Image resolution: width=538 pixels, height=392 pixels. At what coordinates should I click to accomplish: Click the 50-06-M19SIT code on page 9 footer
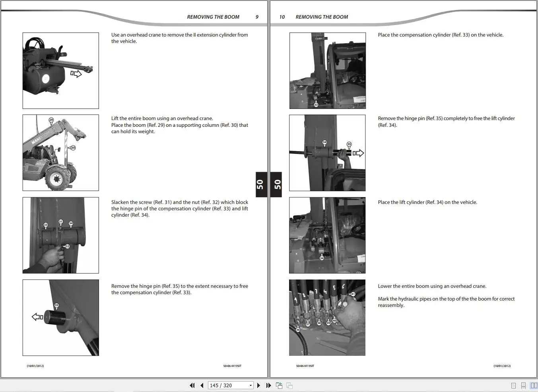click(x=232, y=366)
